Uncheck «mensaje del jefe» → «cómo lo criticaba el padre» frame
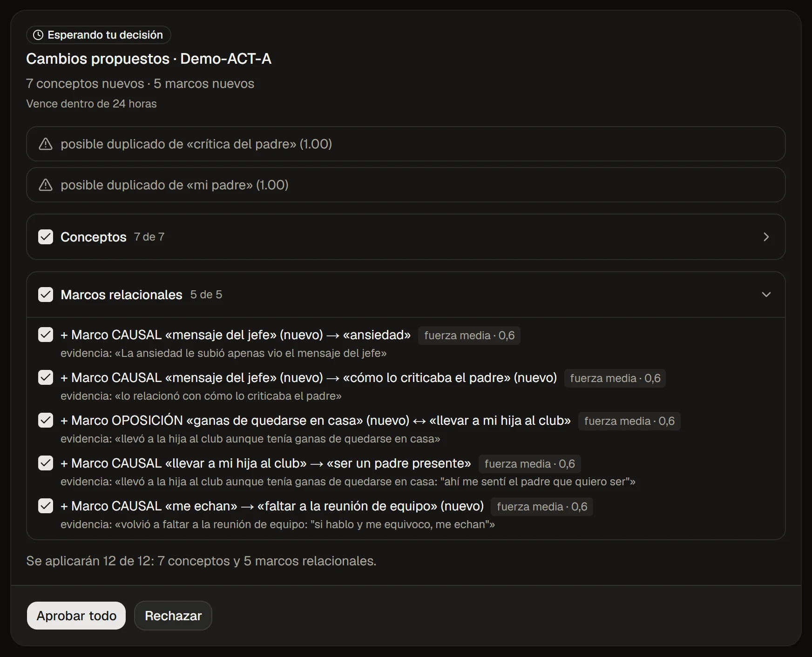The image size is (812, 657). pyautogui.click(x=46, y=377)
